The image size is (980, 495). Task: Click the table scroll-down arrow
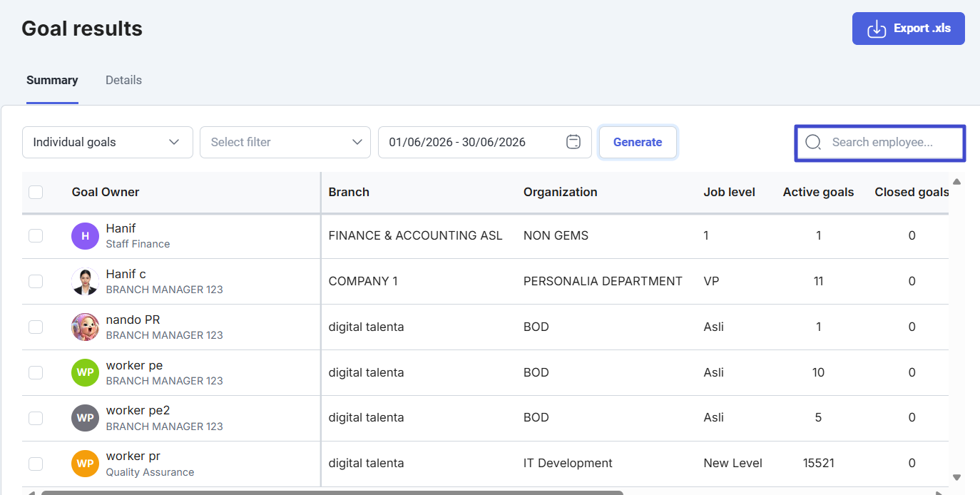(x=957, y=477)
